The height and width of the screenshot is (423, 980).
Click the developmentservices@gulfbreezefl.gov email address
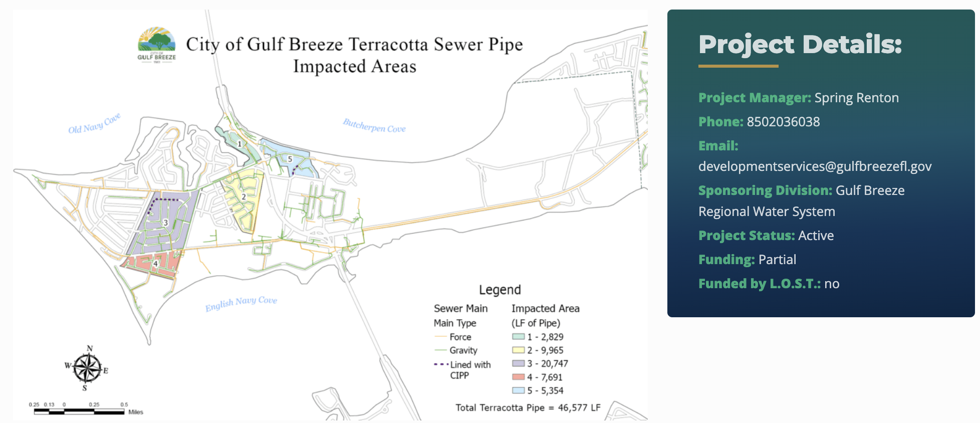815,166
